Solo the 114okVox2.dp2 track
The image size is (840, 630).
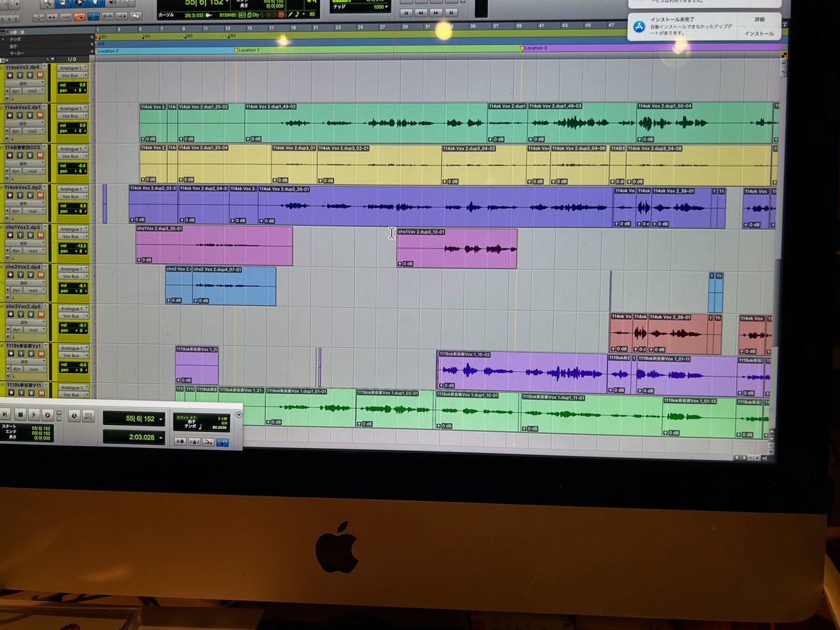(x=30, y=195)
